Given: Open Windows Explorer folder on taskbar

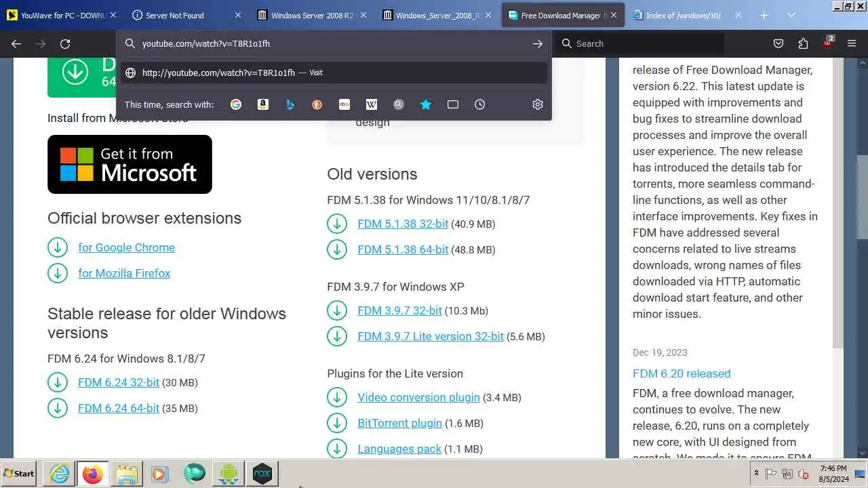Looking at the screenshot, I should (127, 474).
